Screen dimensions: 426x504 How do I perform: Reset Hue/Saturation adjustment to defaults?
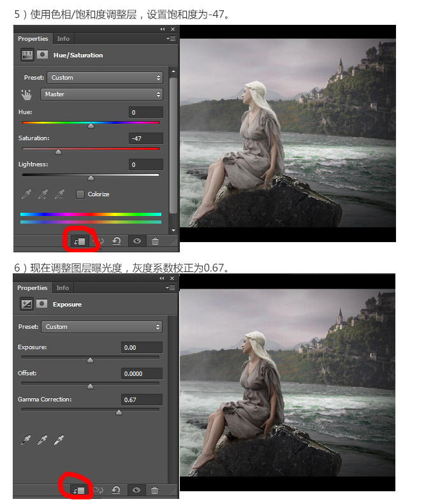[x=117, y=241]
